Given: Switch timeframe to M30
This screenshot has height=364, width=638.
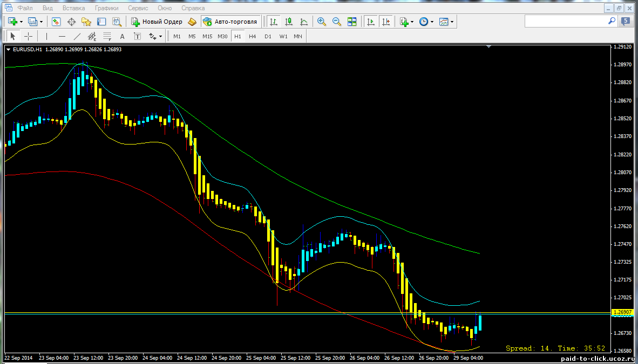Looking at the screenshot, I should (x=222, y=36).
